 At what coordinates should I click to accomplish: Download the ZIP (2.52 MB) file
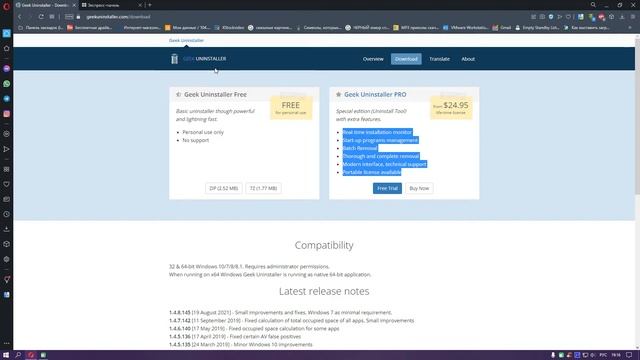(224, 188)
